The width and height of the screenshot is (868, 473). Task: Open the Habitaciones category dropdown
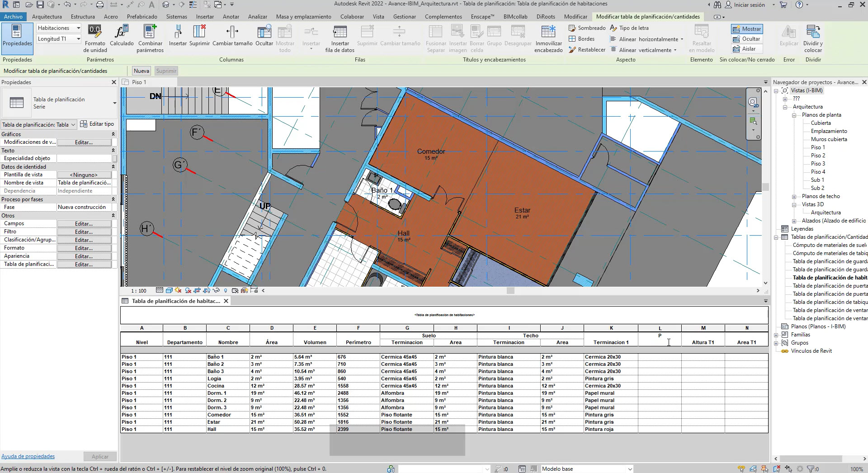click(79, 28)
